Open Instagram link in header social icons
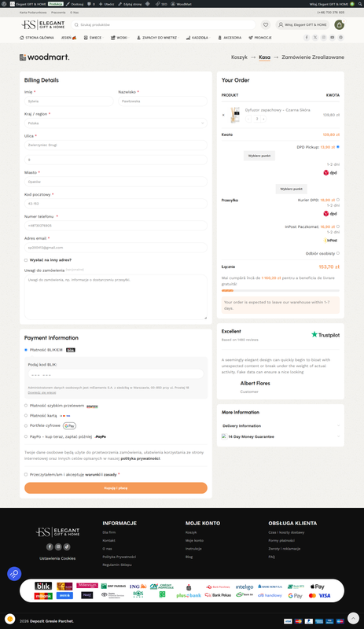The height and width of the screenshot is (629, 364). point(323,37)
